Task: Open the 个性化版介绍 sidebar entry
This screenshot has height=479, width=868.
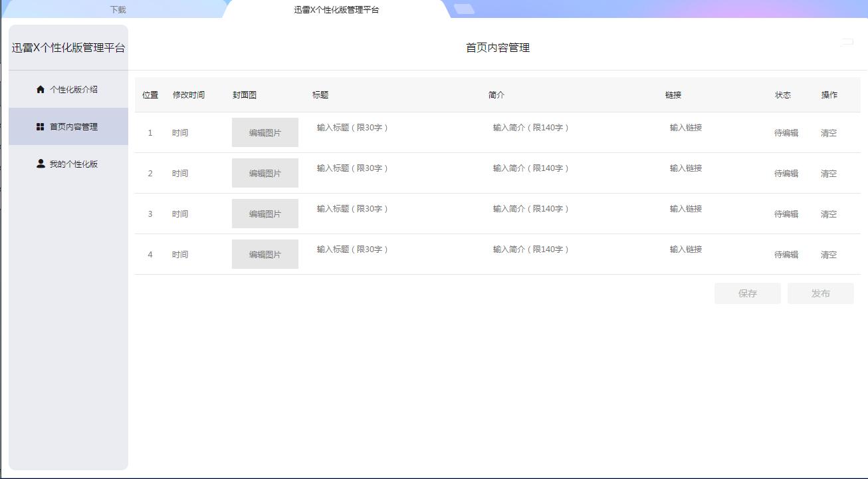Action: [69, 88]
